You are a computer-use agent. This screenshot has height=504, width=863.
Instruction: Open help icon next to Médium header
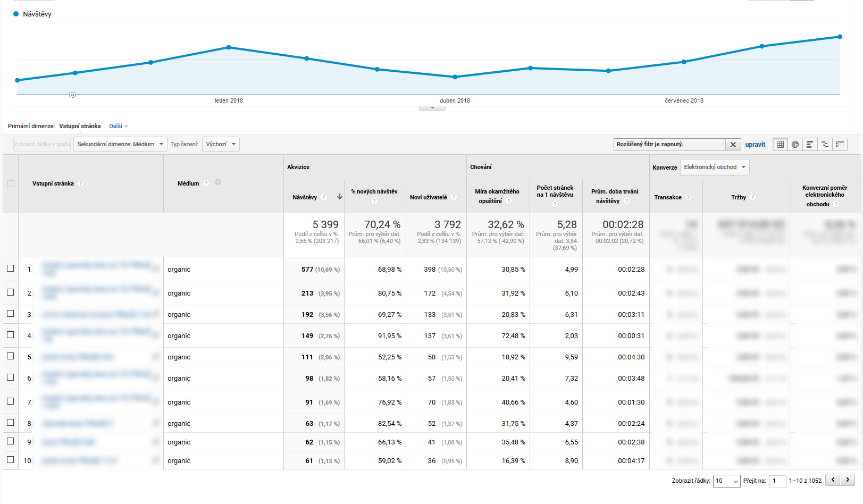[206, 183]
